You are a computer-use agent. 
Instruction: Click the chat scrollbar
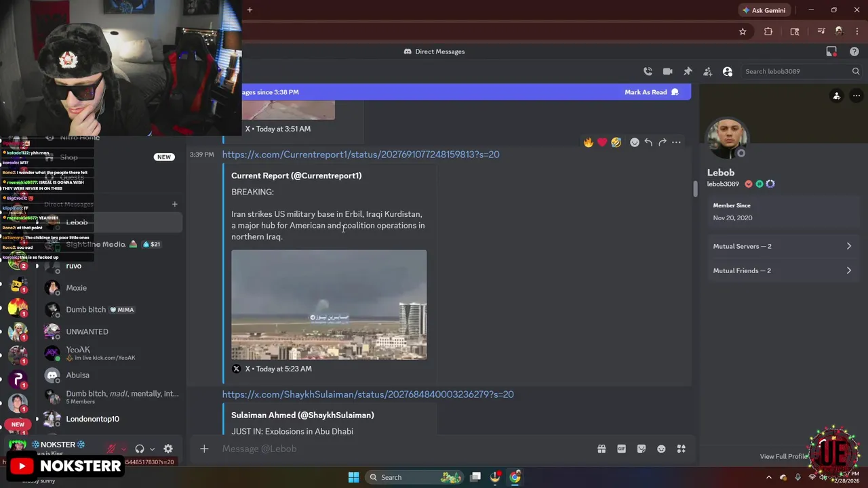pyautogui.click(x=694, y=189)
